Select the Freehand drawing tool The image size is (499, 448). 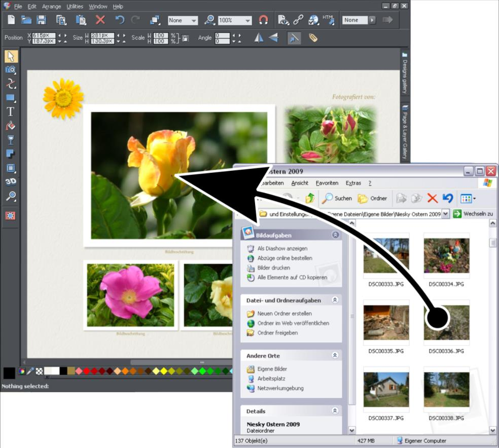11,84
